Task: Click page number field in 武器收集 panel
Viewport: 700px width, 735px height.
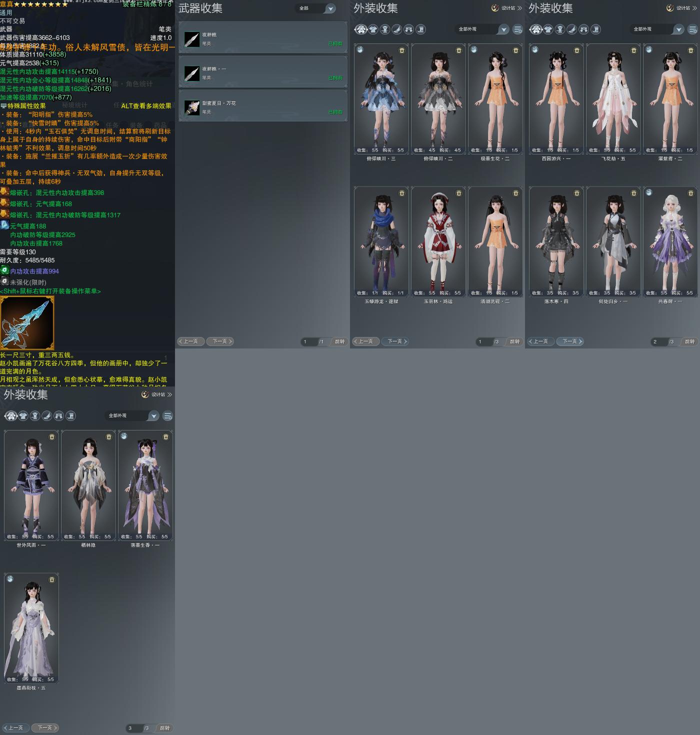Action: coord(309,342)
